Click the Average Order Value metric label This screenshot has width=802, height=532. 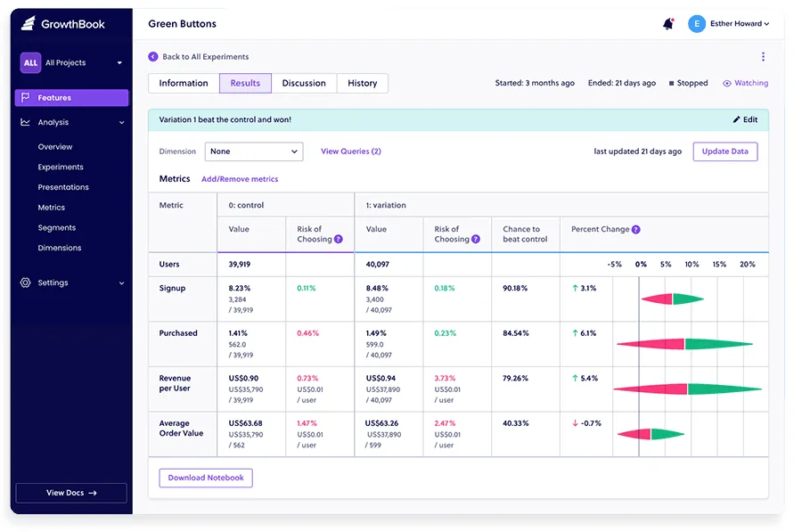(x=181, y=428)
